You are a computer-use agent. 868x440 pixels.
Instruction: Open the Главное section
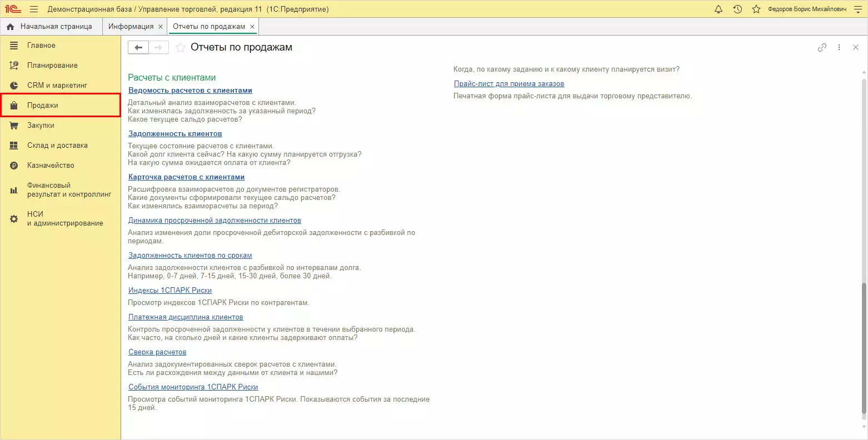point(61,46)
